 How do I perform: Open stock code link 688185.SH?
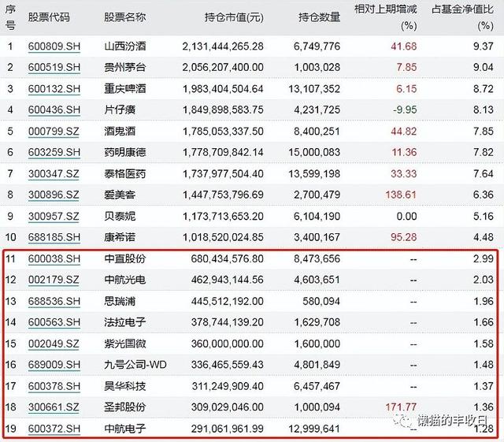coord(54,237)
